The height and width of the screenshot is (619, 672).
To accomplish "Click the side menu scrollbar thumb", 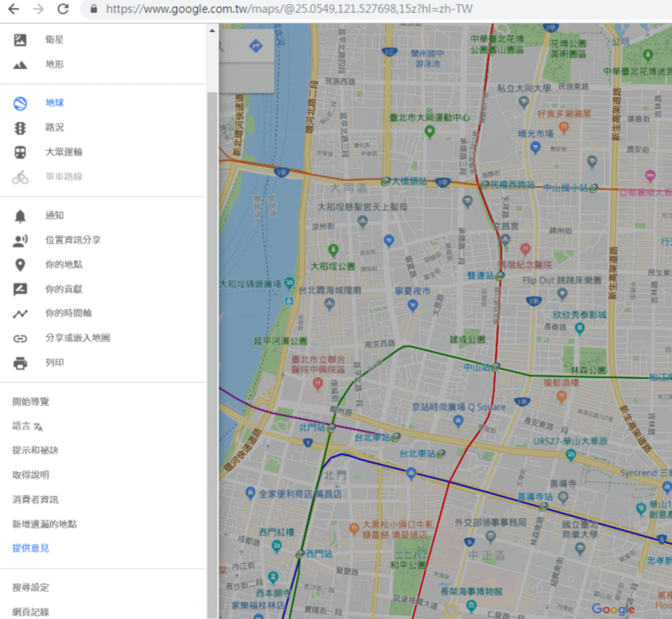I will (x=213, y=353).
